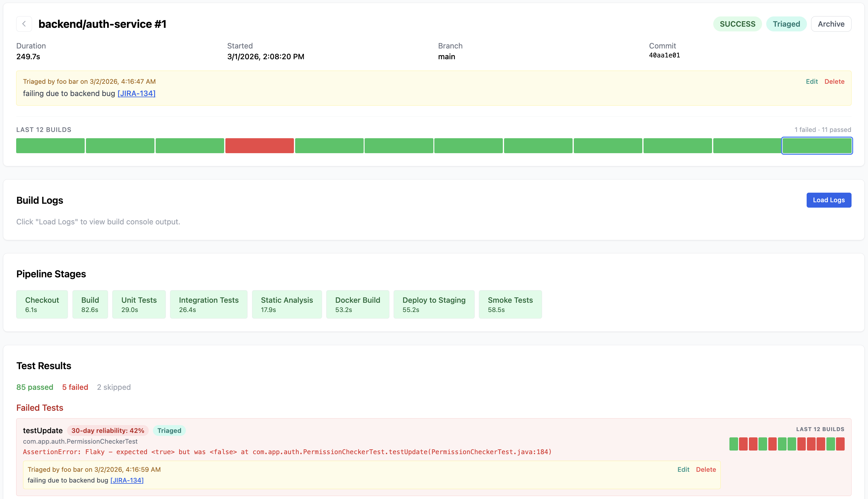Edit the build triage note
868x499 pixels.
tap(812, 81)
